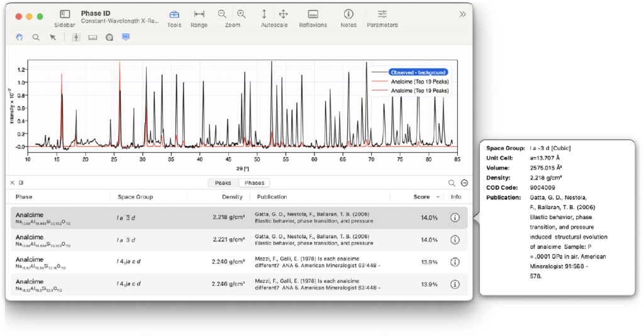644x336 pixels.
Task: Show info for the 2.240 g/cm³ Analcime
Action: click(x=455, y=261)
